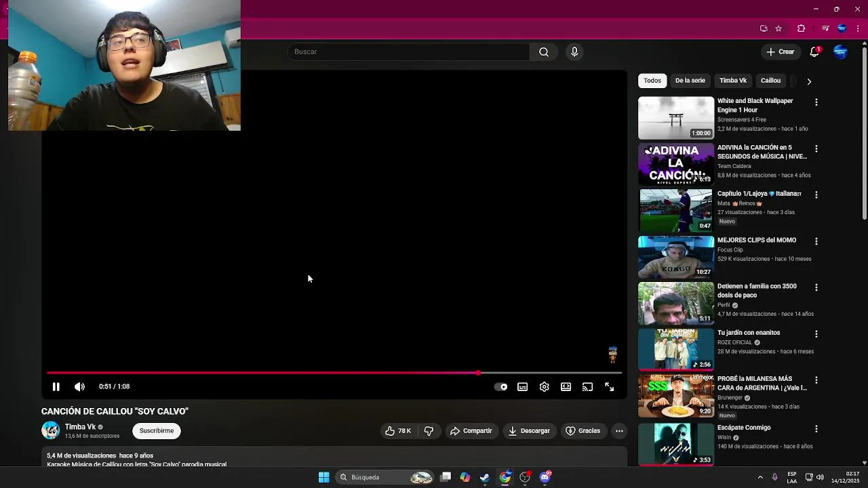
Task: Open more actions ellipsis beside Gracias
Action: (619, 430)
